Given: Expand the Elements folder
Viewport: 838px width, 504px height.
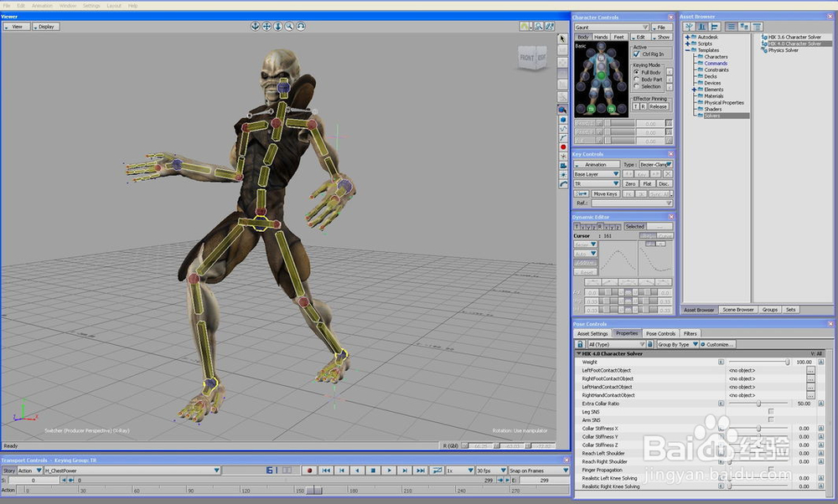Looking at the screenshot, I should (x=694, y=89).
